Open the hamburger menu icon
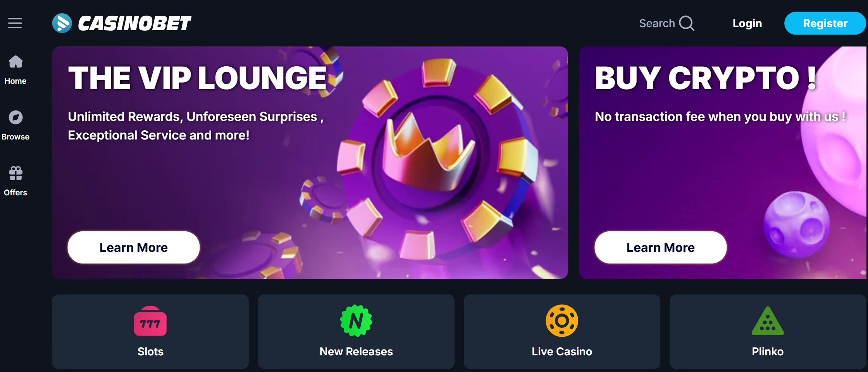The width and height of the screenshot is (868, 372). click(x=15, y=23)
